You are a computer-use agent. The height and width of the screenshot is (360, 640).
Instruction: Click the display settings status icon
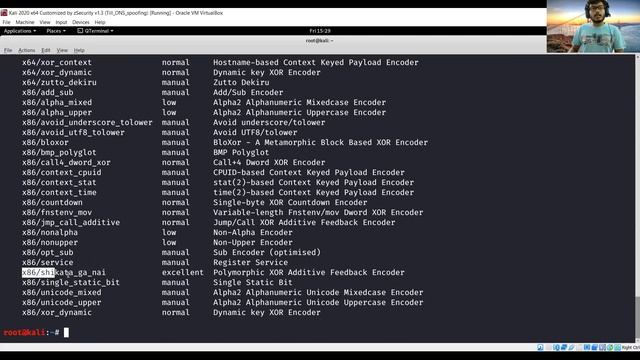pyautogui.click(x=587, y=347)
